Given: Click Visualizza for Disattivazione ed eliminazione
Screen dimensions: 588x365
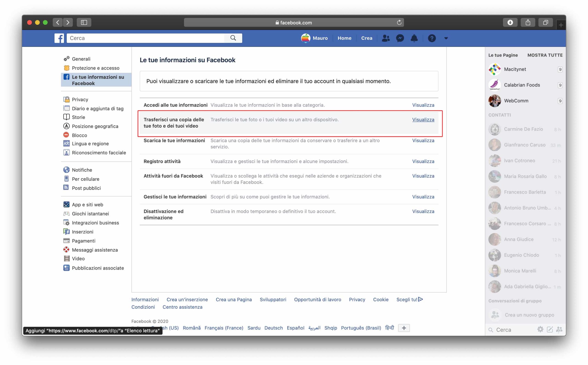Looking at the screenshot, I should tap(423, 211).
